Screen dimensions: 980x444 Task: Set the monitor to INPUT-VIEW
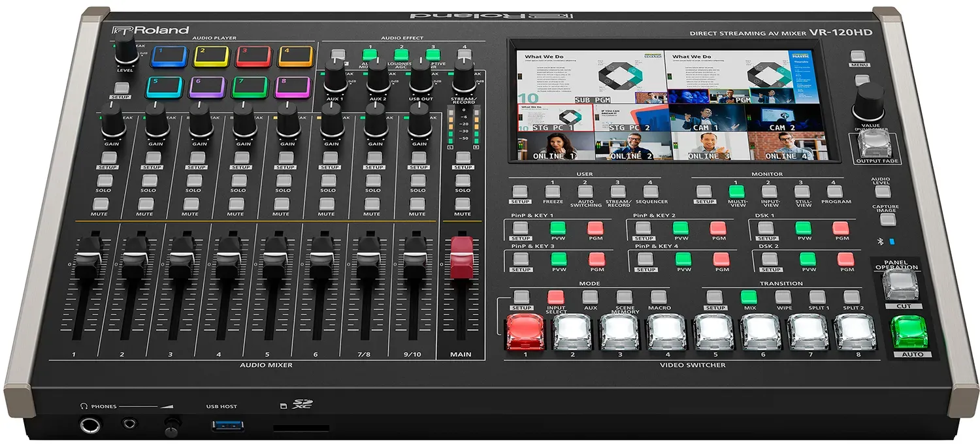(770, 191)
